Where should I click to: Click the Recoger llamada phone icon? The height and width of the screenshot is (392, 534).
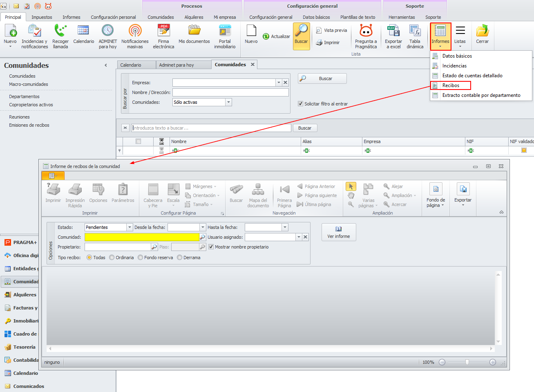60,36
